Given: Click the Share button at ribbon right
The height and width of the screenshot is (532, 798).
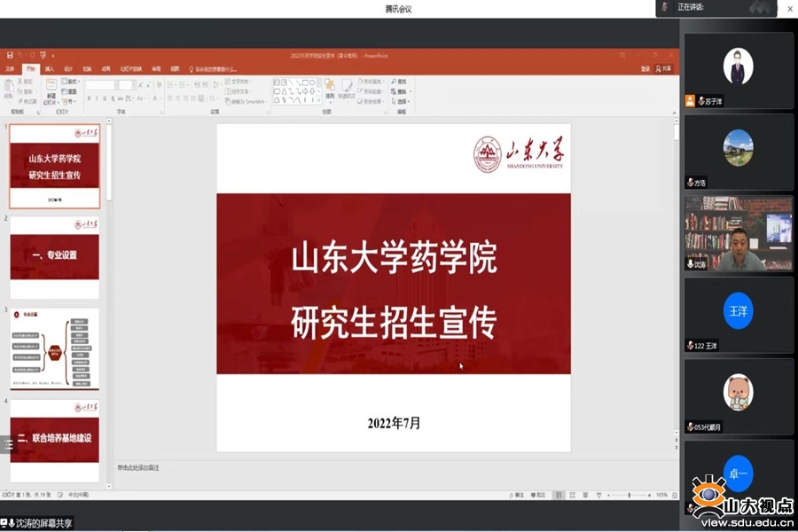Looking at the screenshot, I should (663, 68).
